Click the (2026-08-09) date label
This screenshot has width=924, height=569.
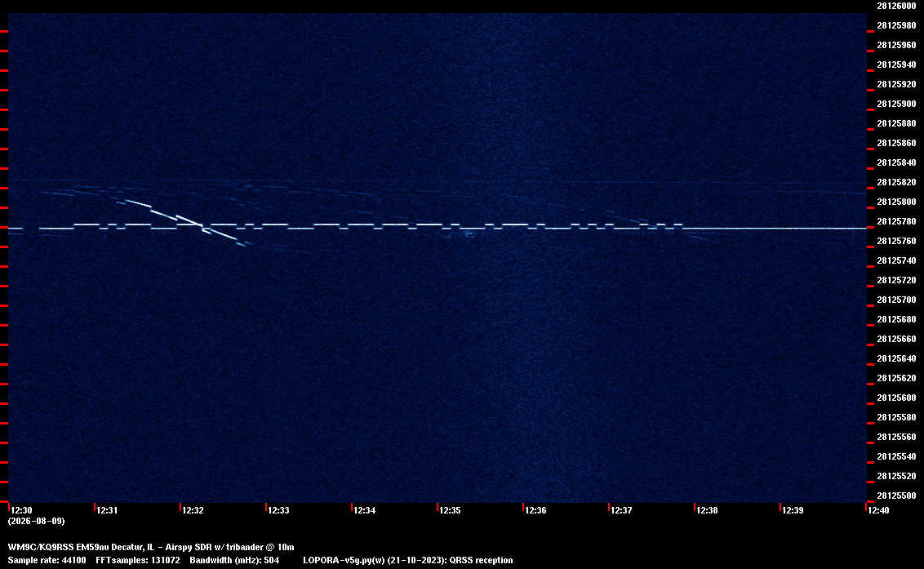pos(36,521)
